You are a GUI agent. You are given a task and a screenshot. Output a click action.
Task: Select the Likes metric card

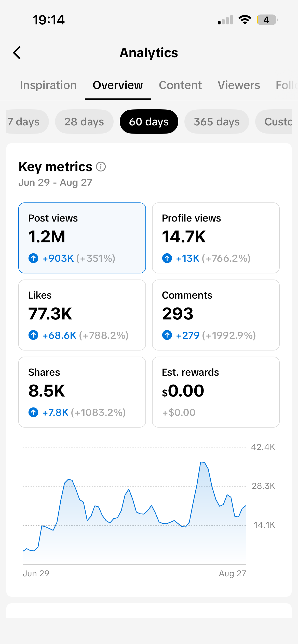point(82,315)
